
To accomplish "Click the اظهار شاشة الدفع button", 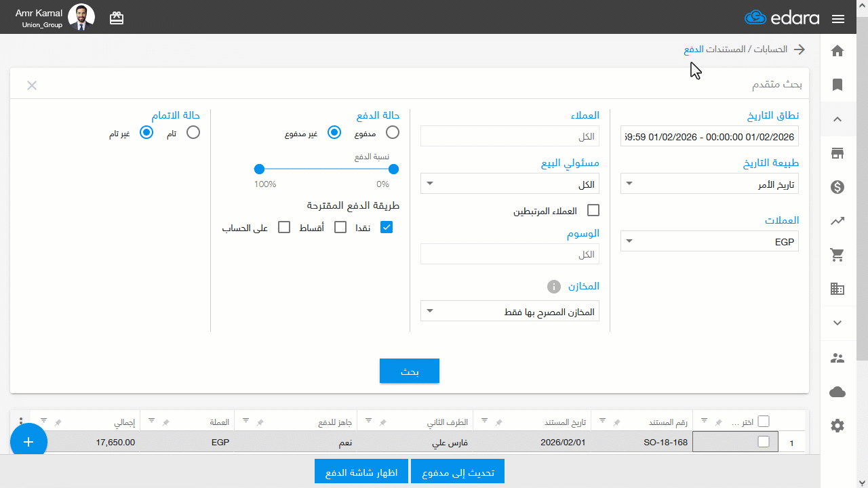I will [361, 472].
